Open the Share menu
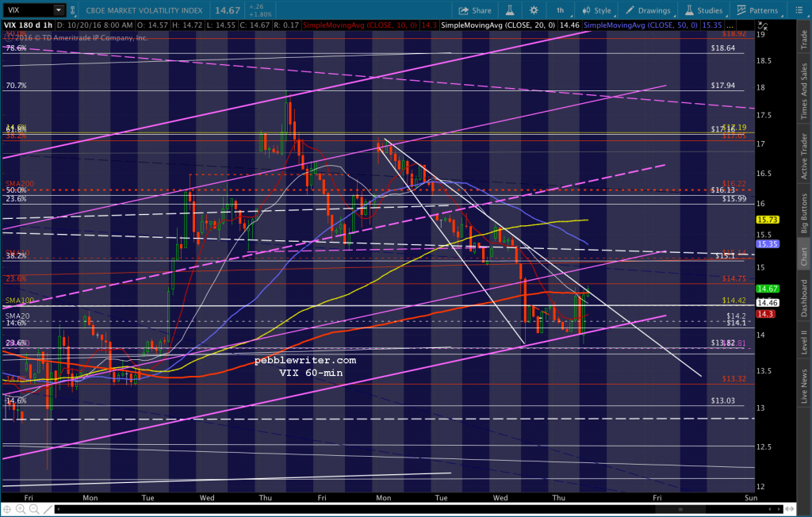Screen dimensions: 812x517 coord(475,10)
